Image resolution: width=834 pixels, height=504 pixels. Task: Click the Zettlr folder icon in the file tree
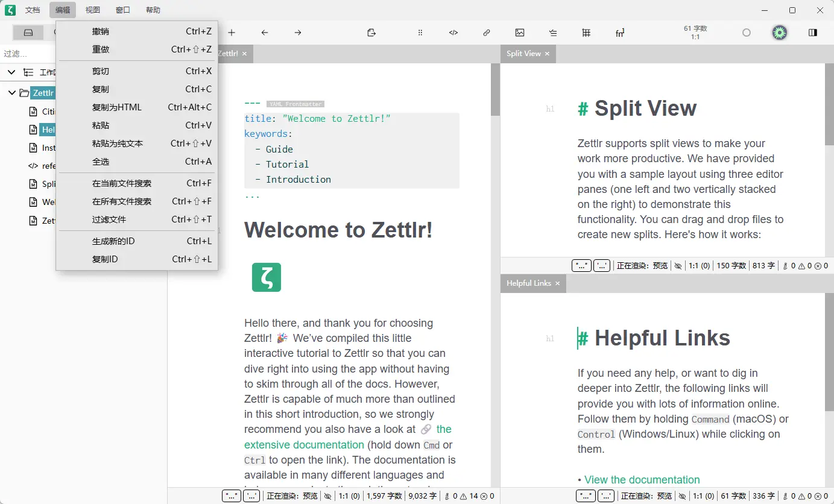(x=24, y=93)
